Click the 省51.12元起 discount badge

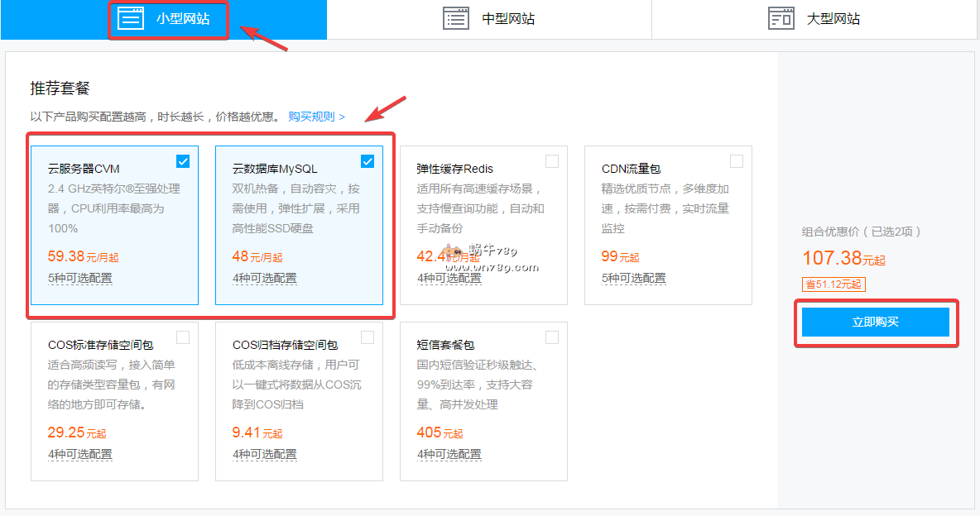click(833, 284)
